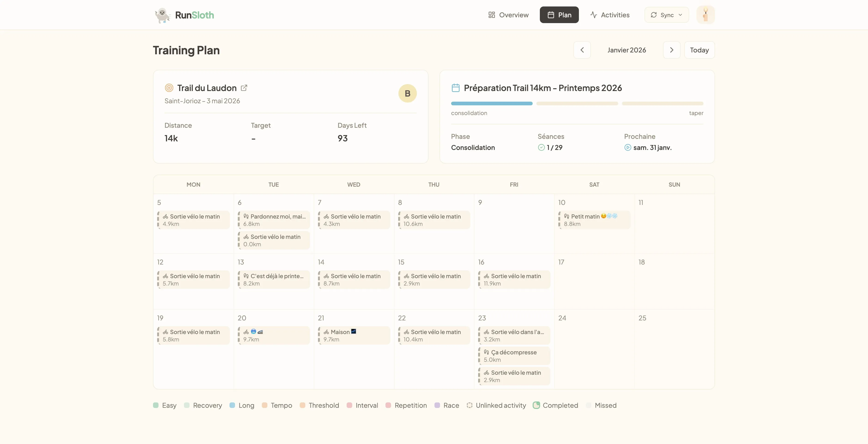The width and height of the screenshot is (868, 444).
Task: Click the B badge on the race card
Action: click(407, 93)
